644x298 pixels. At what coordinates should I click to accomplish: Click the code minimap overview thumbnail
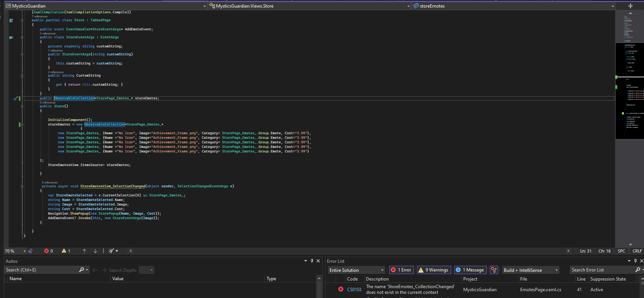(630, 91)
